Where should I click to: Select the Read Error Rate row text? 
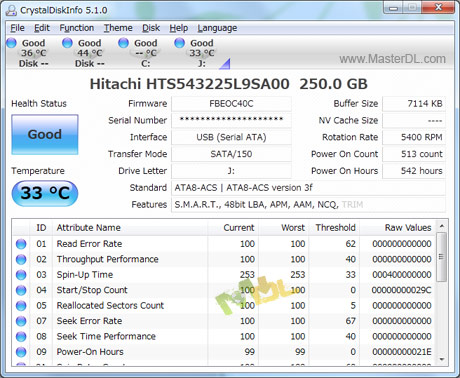point(89,244)
